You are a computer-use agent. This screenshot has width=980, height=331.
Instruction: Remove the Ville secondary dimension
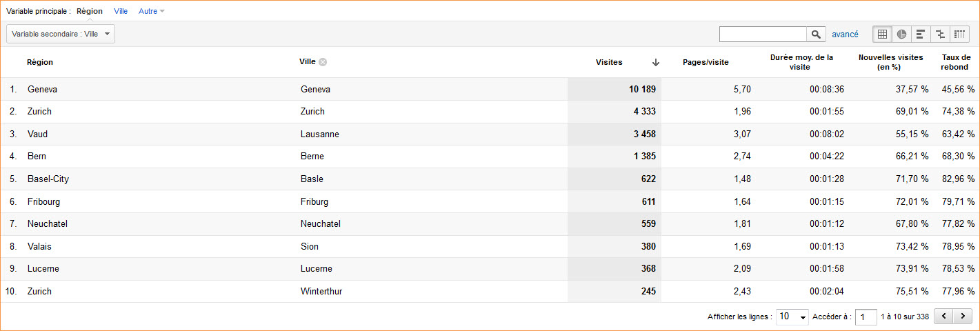323,62
